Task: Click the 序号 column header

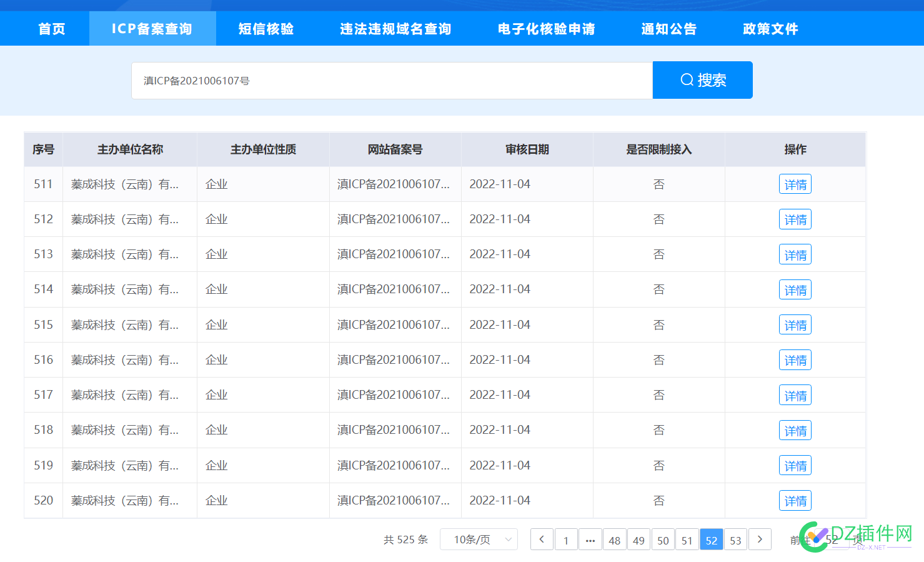Action: (x=43, y=149)
